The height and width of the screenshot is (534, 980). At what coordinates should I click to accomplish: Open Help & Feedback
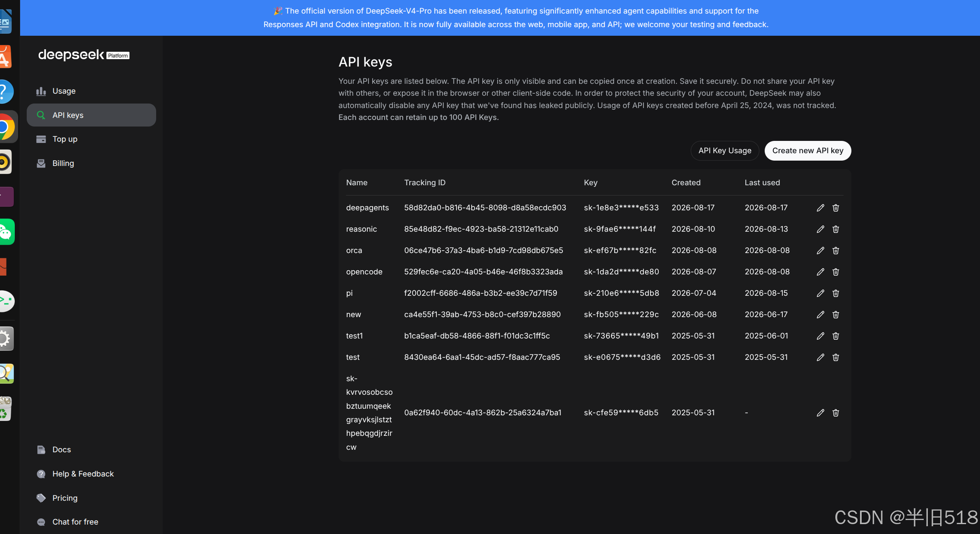[91, 474]
